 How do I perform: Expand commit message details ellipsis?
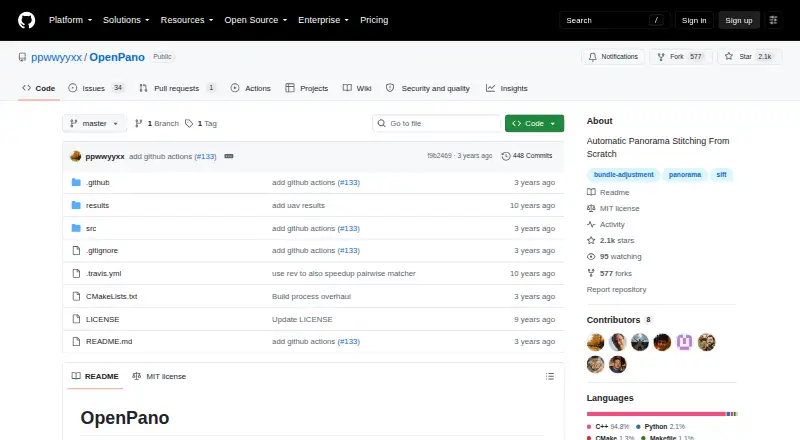click(x=229, y=156)
